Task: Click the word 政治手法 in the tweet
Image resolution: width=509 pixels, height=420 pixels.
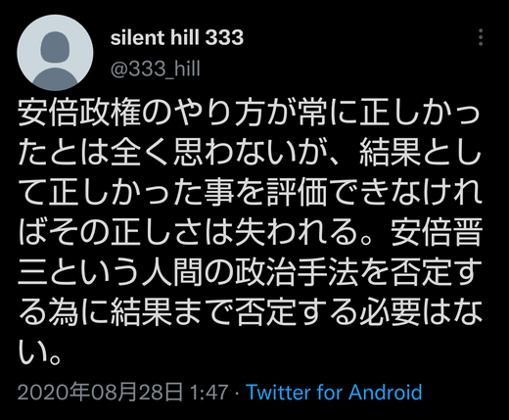Action: 298,270
